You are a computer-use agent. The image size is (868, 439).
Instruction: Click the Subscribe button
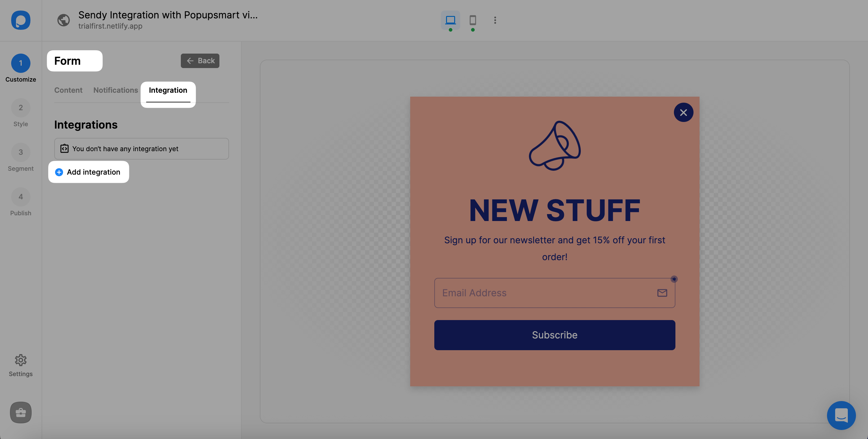(x=555, y=335)
